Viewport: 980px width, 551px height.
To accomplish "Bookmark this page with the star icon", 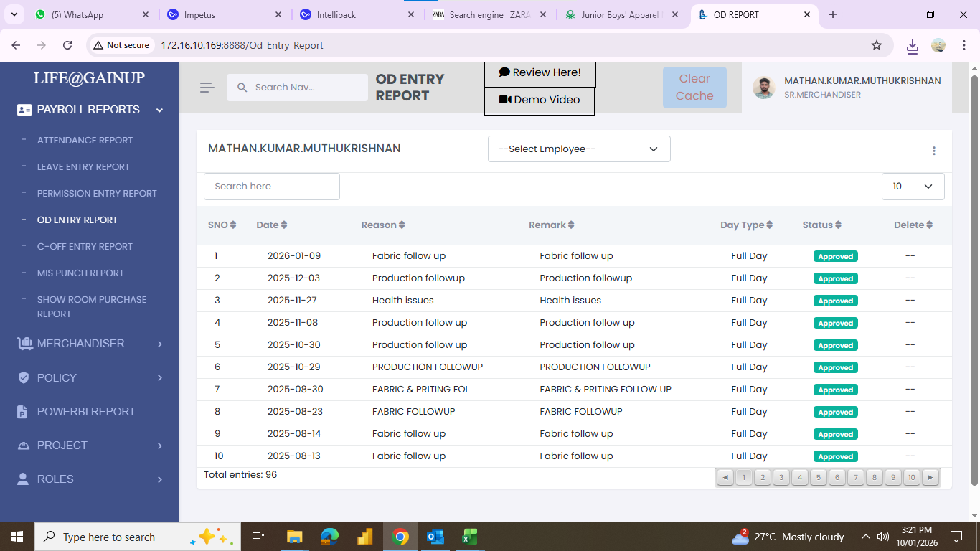I will (876, 45).
